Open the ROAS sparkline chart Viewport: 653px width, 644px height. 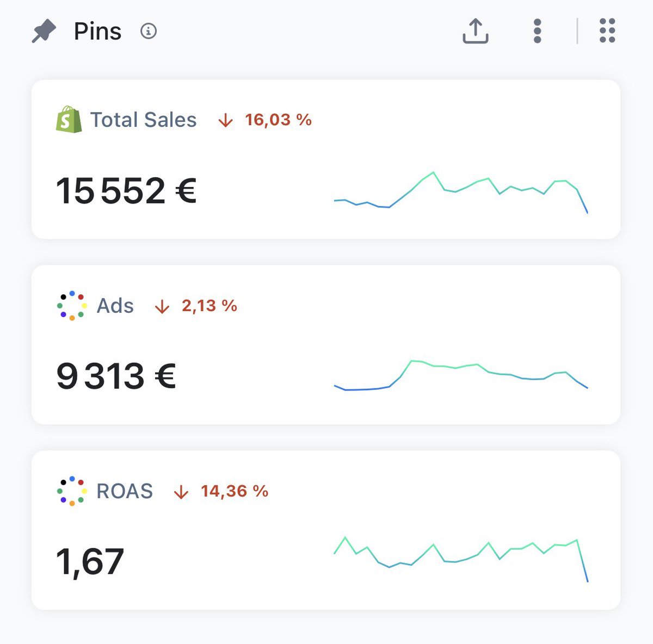pyautogui.click(x=461, y=560)
